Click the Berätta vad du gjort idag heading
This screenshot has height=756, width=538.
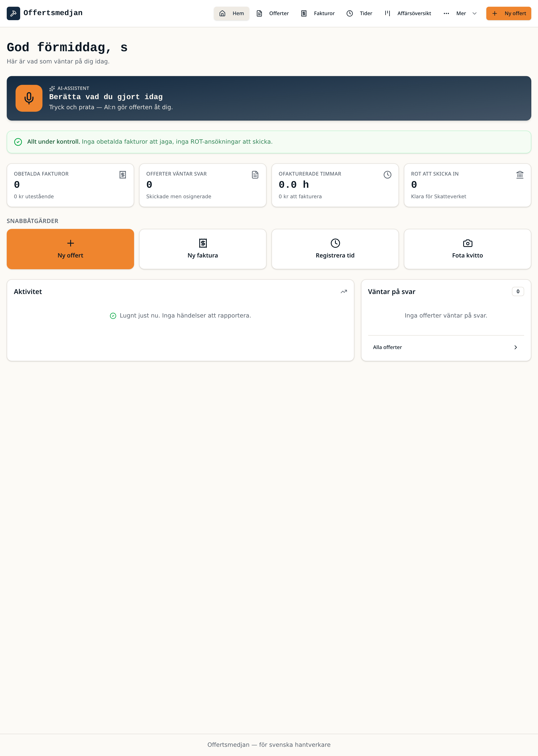point(106,97)
